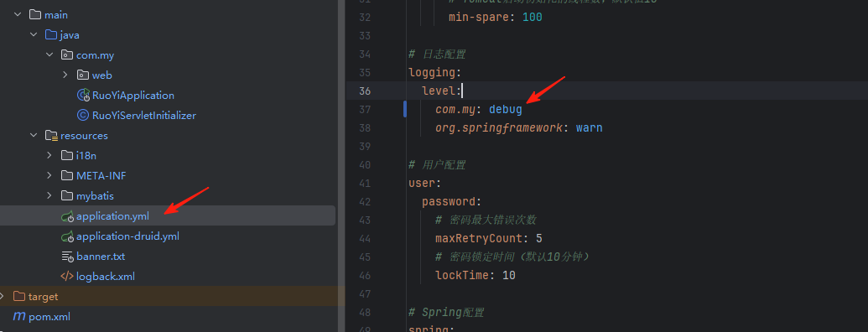Select the java folder label
This screenshot has width=868, height=332.
[70, 35]
